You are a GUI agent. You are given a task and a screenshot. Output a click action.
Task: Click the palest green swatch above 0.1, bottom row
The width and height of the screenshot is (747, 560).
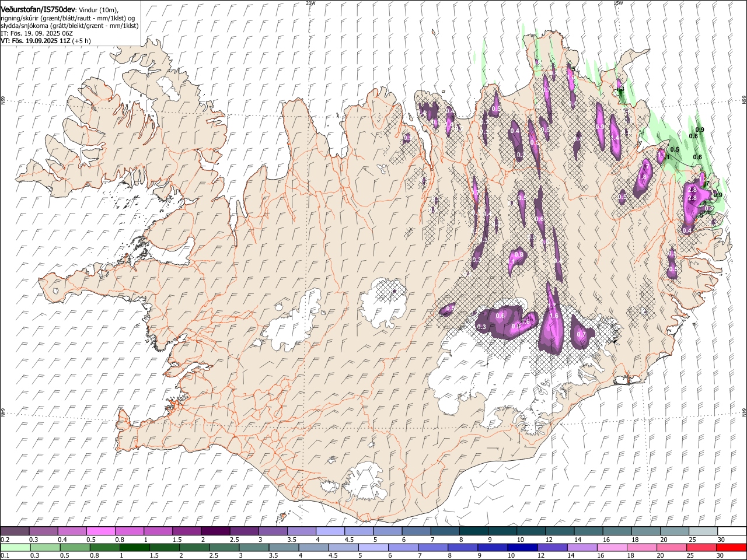click(x=15, y=548)
